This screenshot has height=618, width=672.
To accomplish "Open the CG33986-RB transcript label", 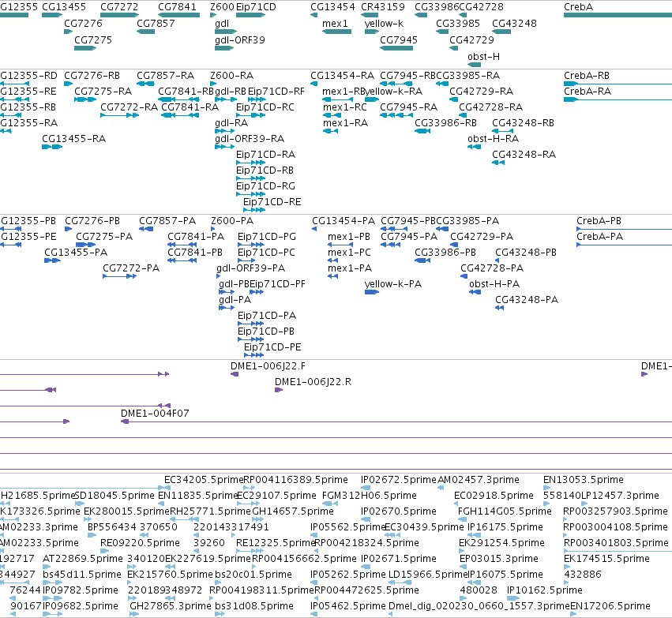I will (x=445, y=123).
